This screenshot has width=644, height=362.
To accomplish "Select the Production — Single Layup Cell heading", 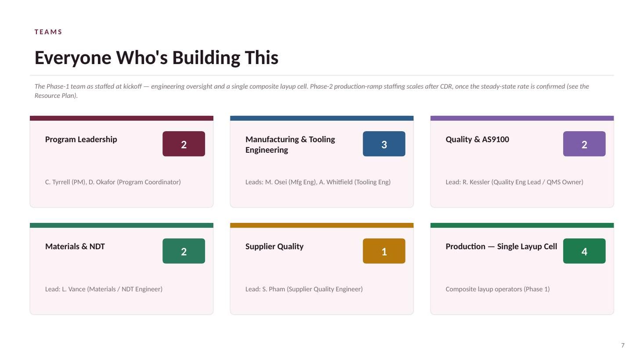I will coord(501,247).
